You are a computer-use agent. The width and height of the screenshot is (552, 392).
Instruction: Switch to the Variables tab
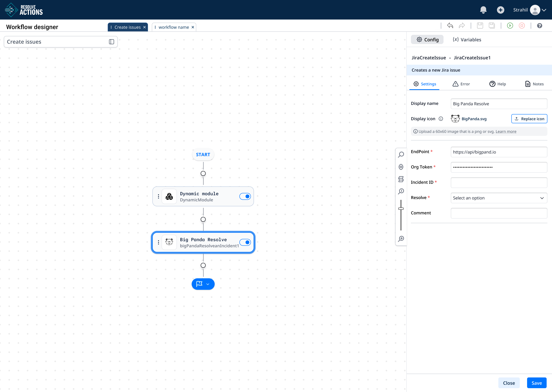point(467,40)
